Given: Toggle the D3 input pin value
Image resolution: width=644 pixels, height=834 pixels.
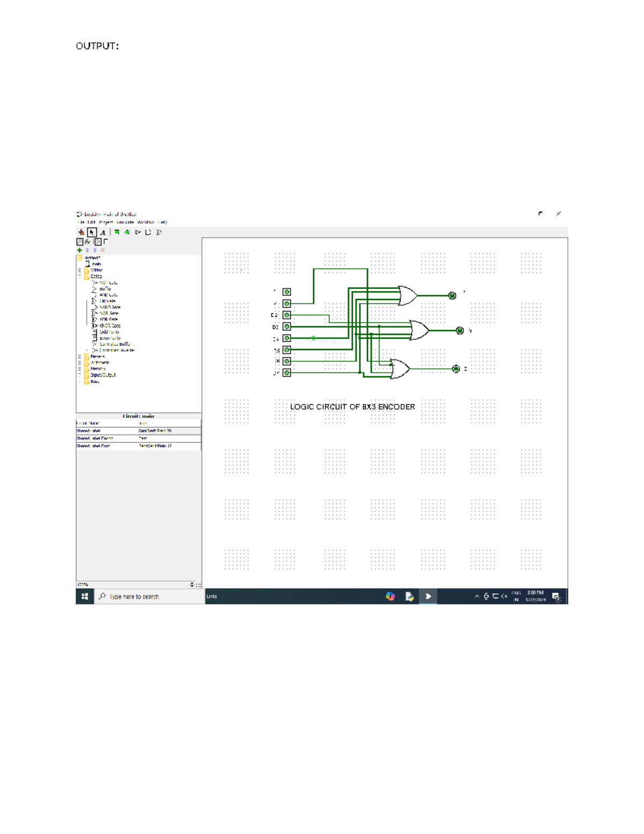Looking at the screenshot, I should click(287, 326).
